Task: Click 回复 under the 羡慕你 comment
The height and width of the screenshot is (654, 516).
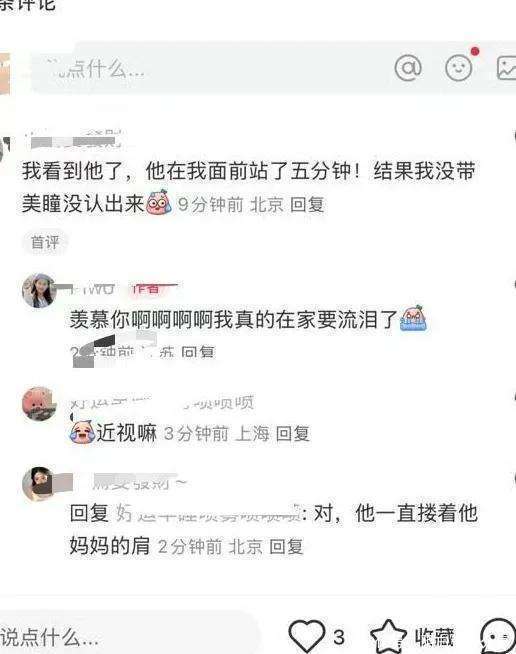Action: (198, 352)
